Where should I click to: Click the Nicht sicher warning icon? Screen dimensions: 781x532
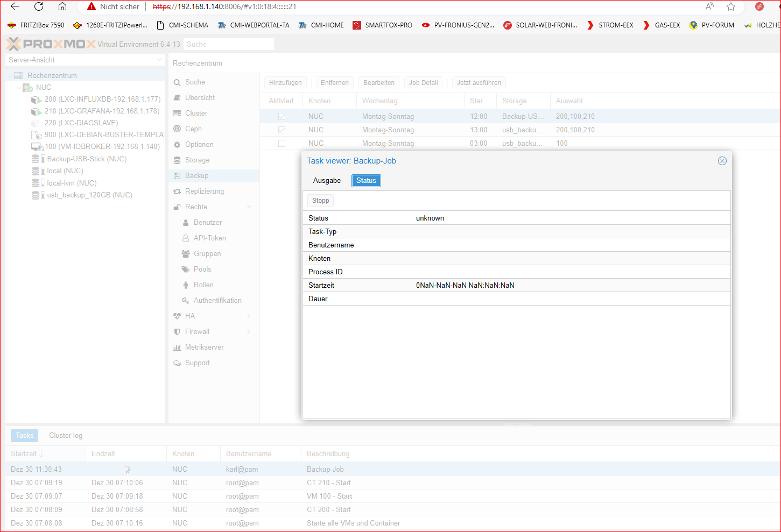click(92, 6)
